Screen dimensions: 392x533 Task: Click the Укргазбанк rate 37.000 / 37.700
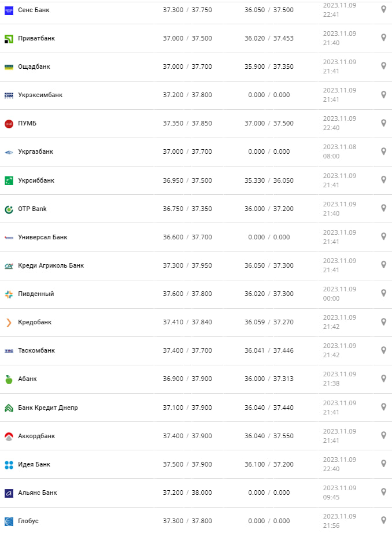187,152
